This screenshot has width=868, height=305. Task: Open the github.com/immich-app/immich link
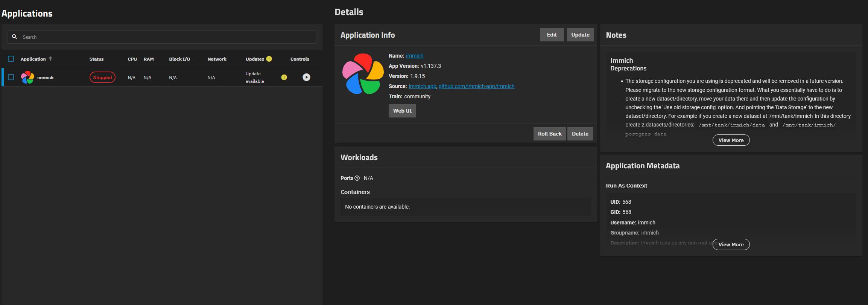click(476, 86)
